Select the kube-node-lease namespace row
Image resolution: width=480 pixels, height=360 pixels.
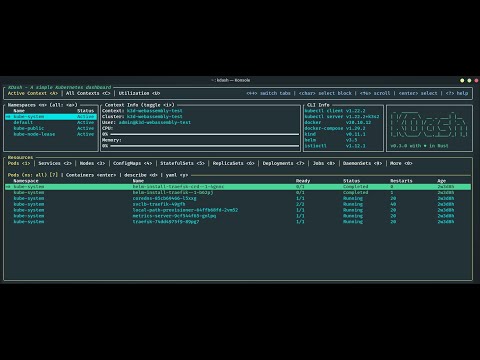pyautogui.click(x=51, y=134)
